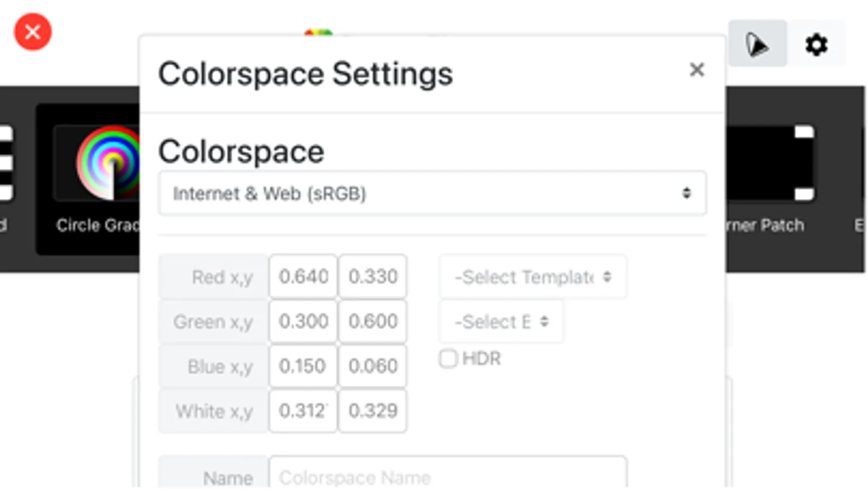Click the HDR label text
This screenshot has width=868, height=489.
coord(481,359)
